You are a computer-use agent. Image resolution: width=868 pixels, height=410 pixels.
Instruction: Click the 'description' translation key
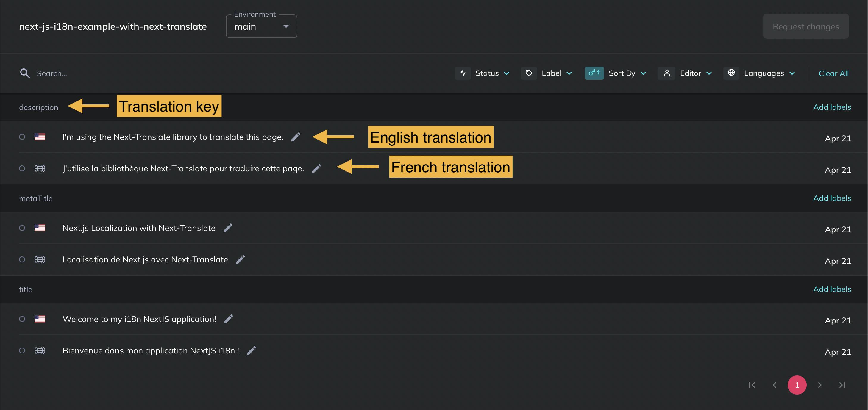(38, 107)
